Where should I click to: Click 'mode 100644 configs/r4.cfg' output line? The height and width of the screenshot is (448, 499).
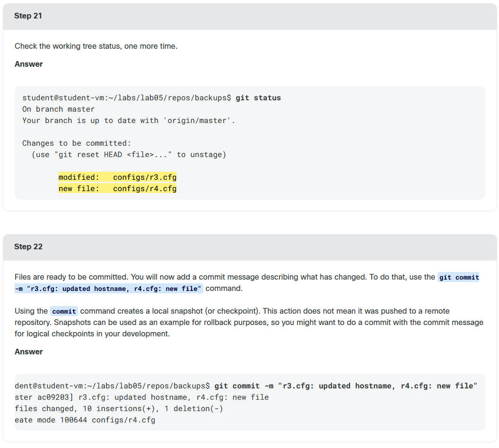[x=85, y=420]
